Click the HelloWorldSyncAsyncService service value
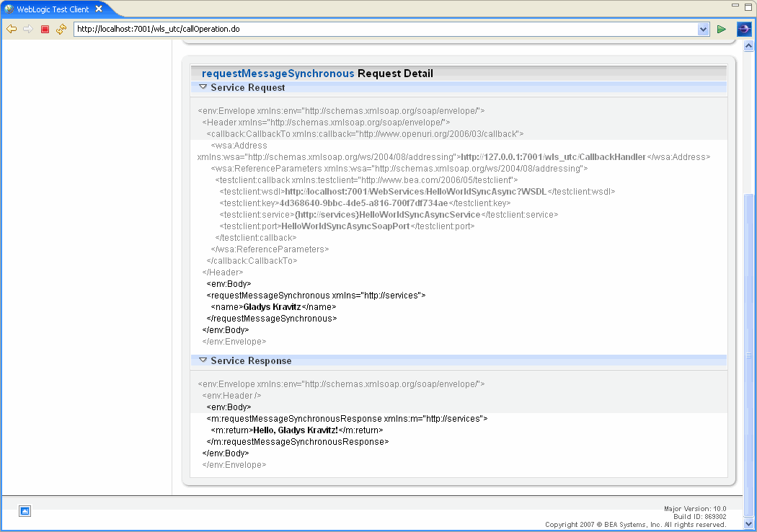 click(x=388, y=215)
